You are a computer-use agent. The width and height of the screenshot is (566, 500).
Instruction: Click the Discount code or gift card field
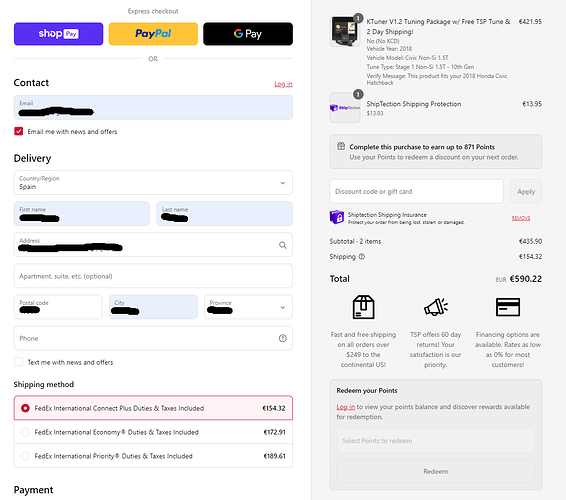click(416, 191)
